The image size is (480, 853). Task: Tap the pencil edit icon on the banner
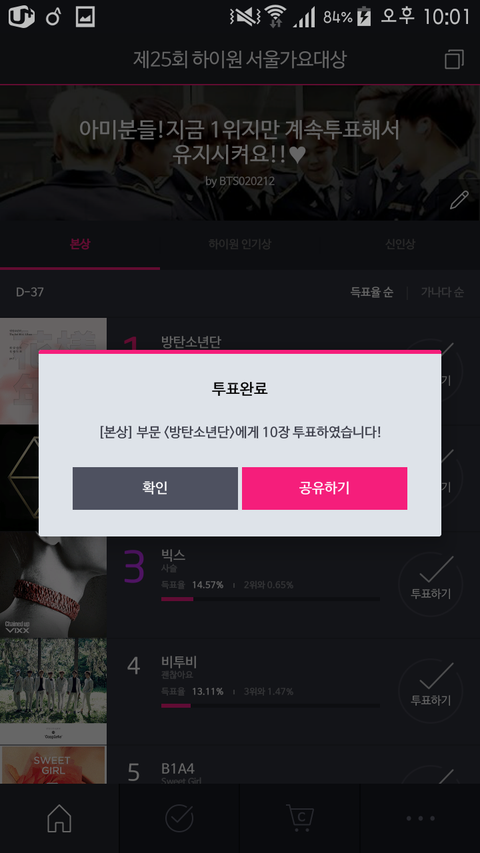459,200
